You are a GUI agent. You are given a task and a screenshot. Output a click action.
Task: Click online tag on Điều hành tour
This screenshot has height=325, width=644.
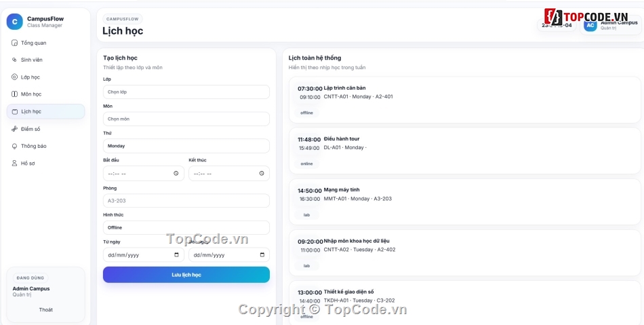306,164
